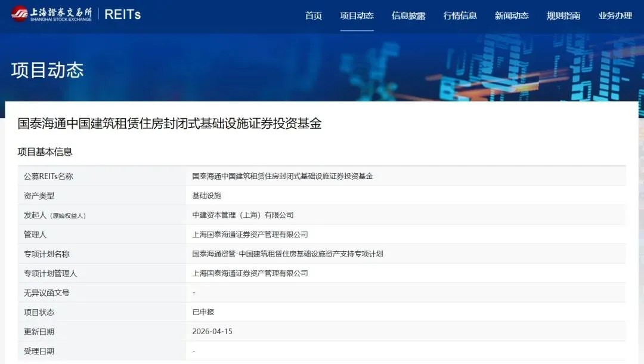Click the 资产类型 label
Viewport: 644px width, 364px height.
point(39,196)
